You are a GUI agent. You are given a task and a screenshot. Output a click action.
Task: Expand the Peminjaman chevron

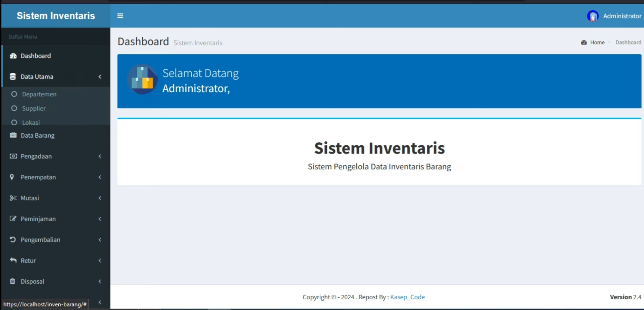tap(100, 219)
